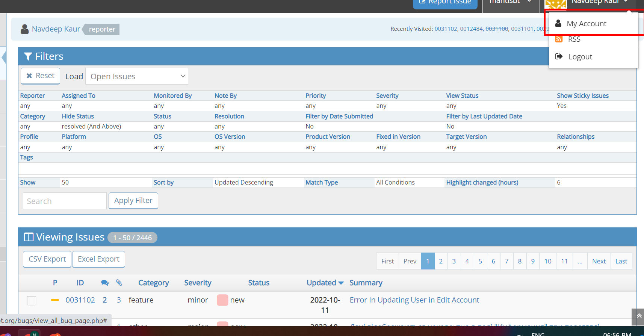Sort by the Updated column arrow
This screenshot has height=336, width=644.
341,283
